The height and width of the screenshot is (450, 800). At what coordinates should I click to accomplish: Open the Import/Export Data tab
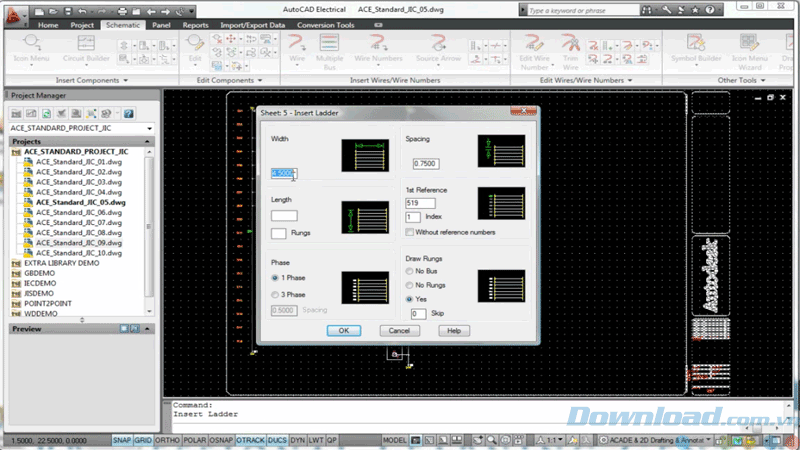click(253, 24)
